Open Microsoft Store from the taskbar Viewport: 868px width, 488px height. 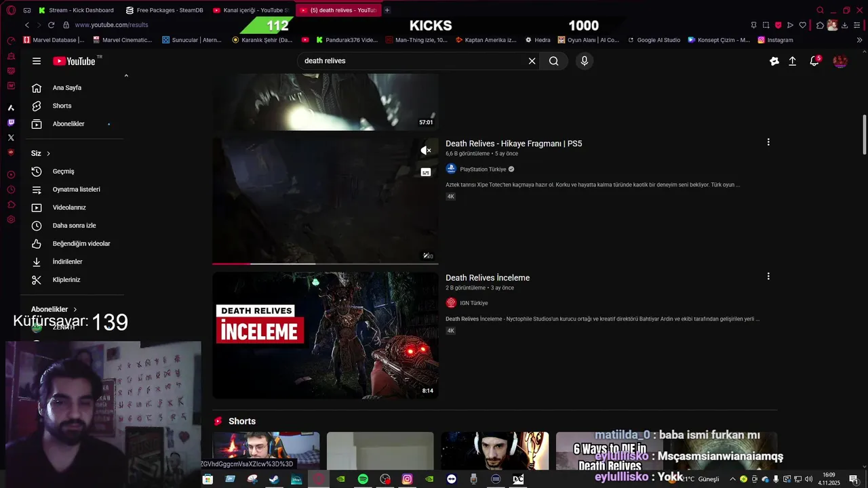208,479
